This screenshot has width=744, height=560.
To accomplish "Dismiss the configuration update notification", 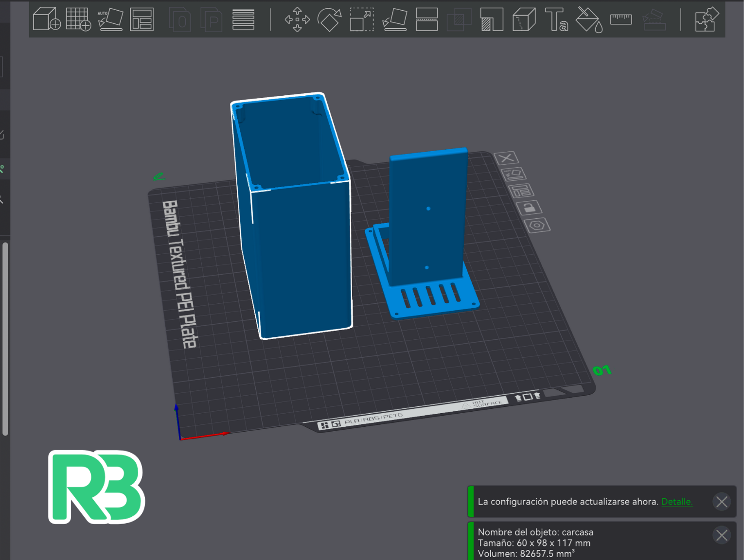I will [x=722, y=502].
